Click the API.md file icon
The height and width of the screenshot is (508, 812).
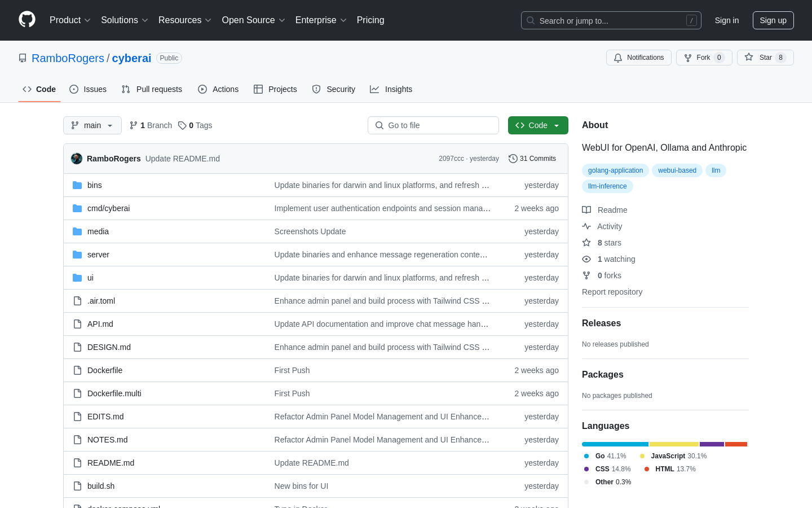pyautogui.click(x=77, y=324)
